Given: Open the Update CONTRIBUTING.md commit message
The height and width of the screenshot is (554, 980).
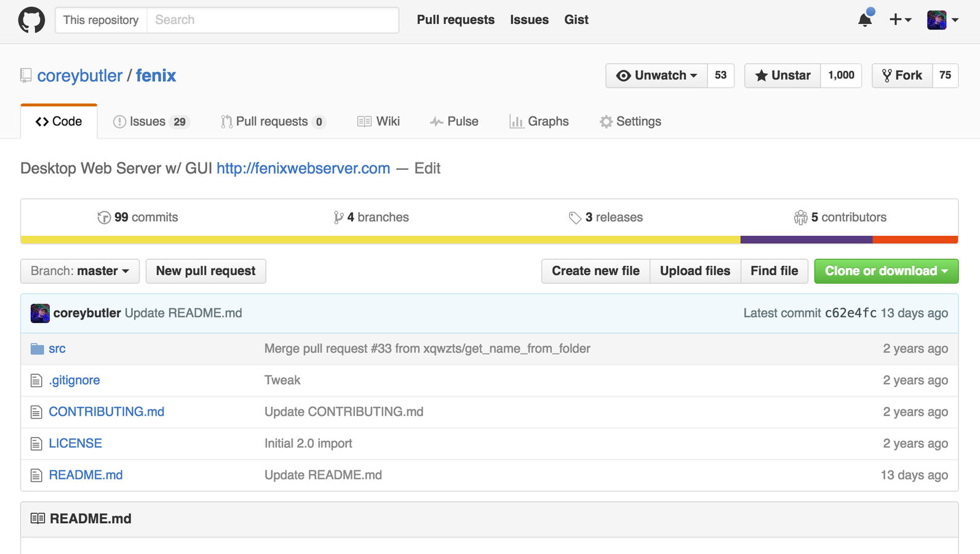Looking at the screenshot, I should [344, 412].
